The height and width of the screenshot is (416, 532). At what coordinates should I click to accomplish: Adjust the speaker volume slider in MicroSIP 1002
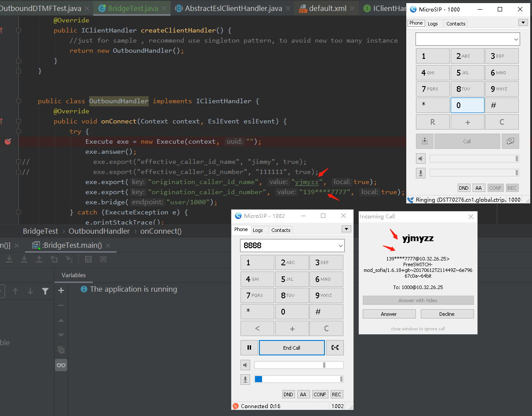coord(299,365)
